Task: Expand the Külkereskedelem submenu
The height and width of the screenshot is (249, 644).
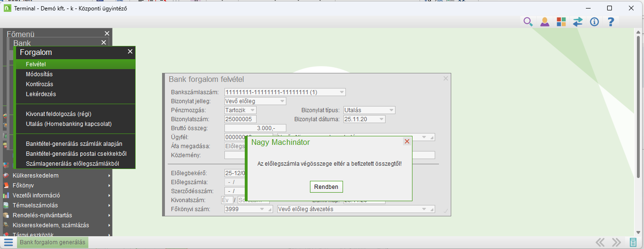Action: pos(109,176)
